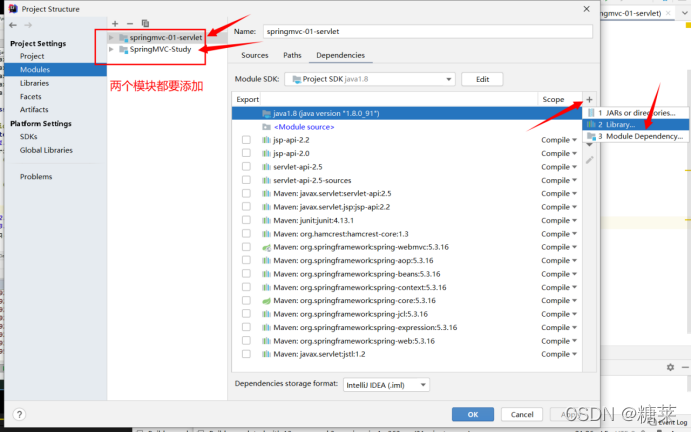This screenshot has height=433, width=692.
Task: Close the Project Structure dialog
Action: coord(587,9)
